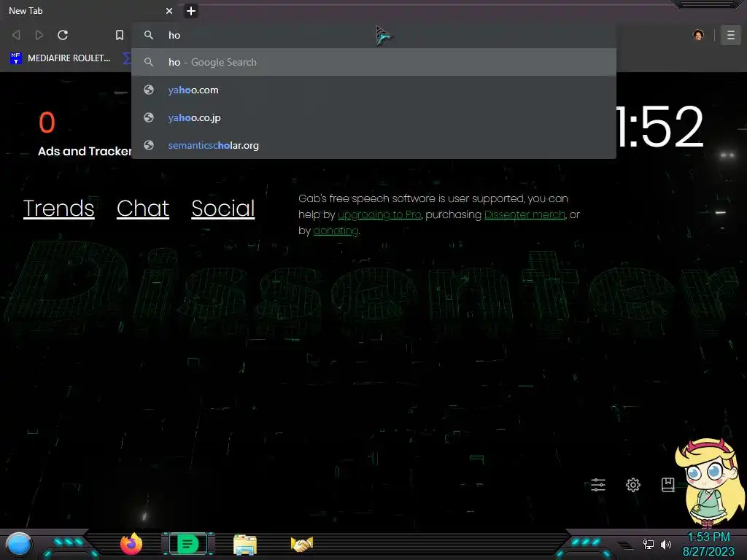Click the address bar containing ho
This screenshot has width=747, height=560.
coord(373,35)
